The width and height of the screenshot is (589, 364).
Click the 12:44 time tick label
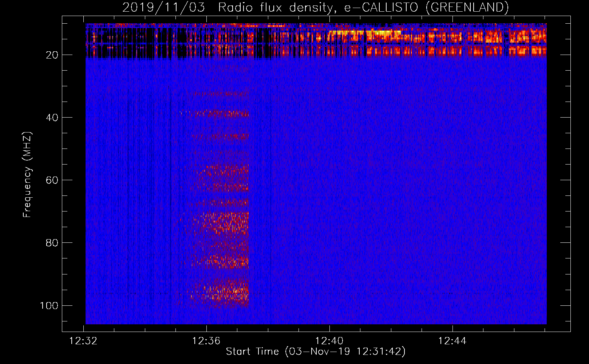point(452,341)
